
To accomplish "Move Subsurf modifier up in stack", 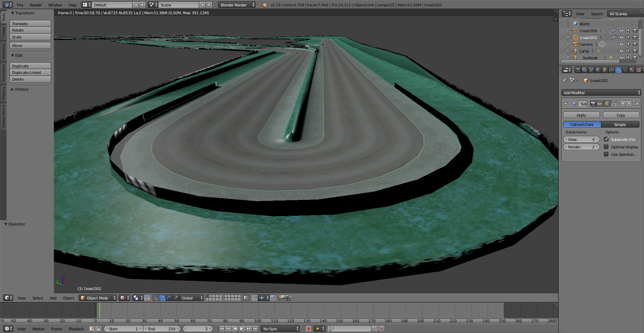I will [623, 104].
